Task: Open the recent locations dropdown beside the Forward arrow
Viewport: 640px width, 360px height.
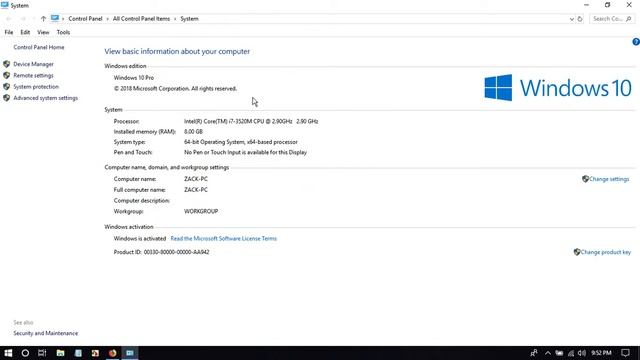Action: (33, 19)
